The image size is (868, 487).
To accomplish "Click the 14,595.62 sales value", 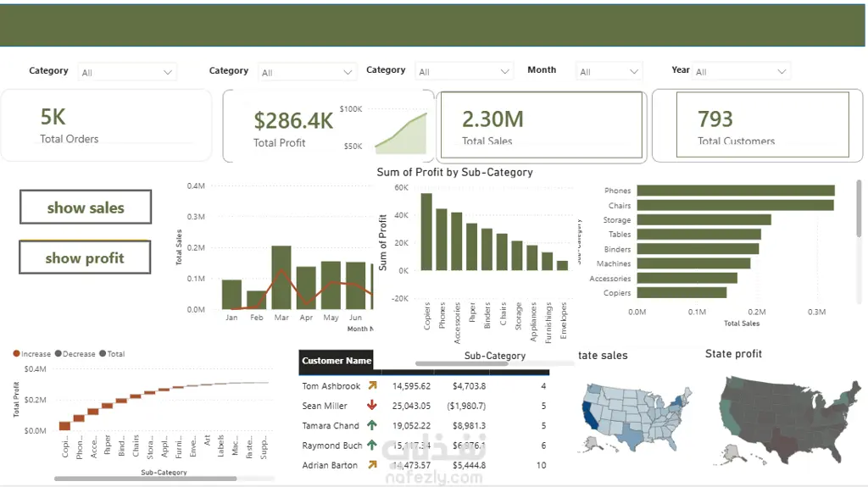I will point(411,385).
